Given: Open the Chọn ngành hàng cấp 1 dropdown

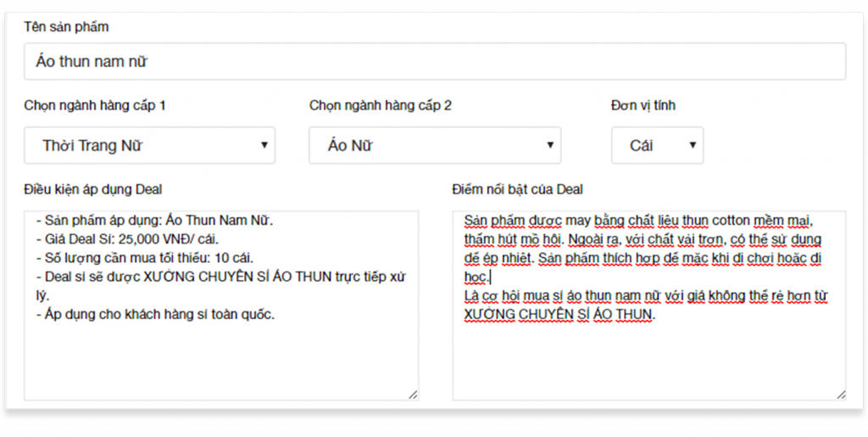Looking at the screenshot, I should pos(149,145).
